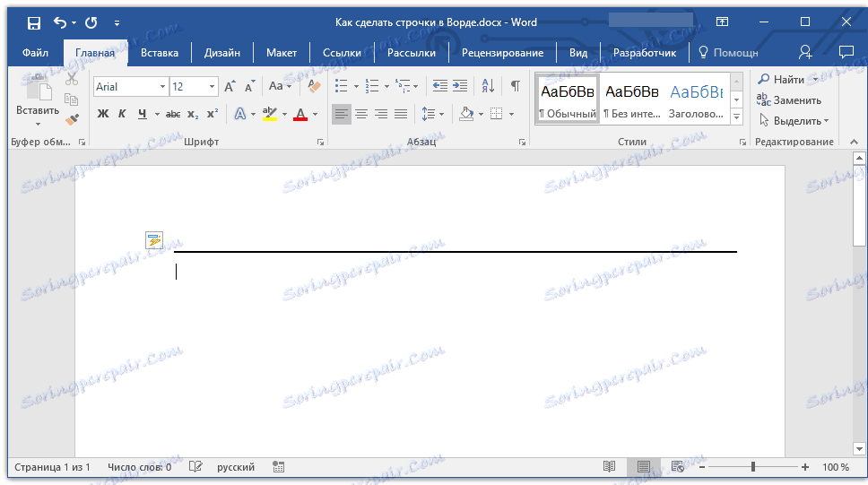This screenshot has height=485, width=868.
Task: Toggle strikethrough abc formatting
Action: (x=173, y=114)
